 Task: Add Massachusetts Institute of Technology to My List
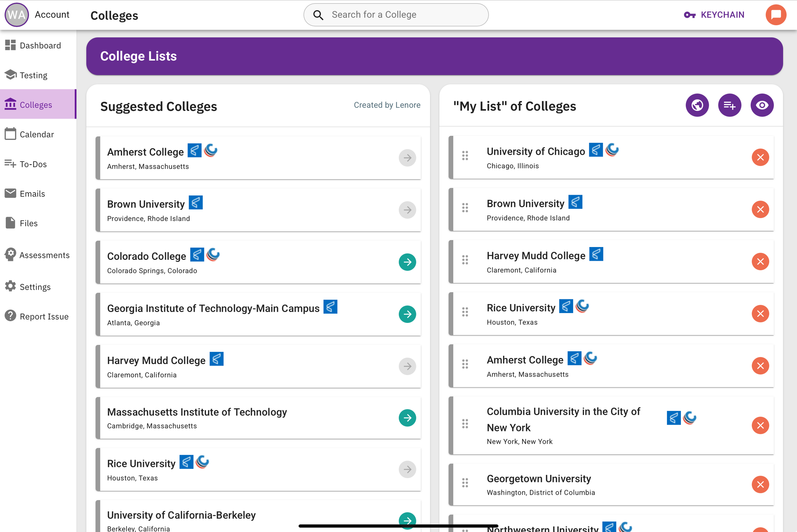pos(407,418)
